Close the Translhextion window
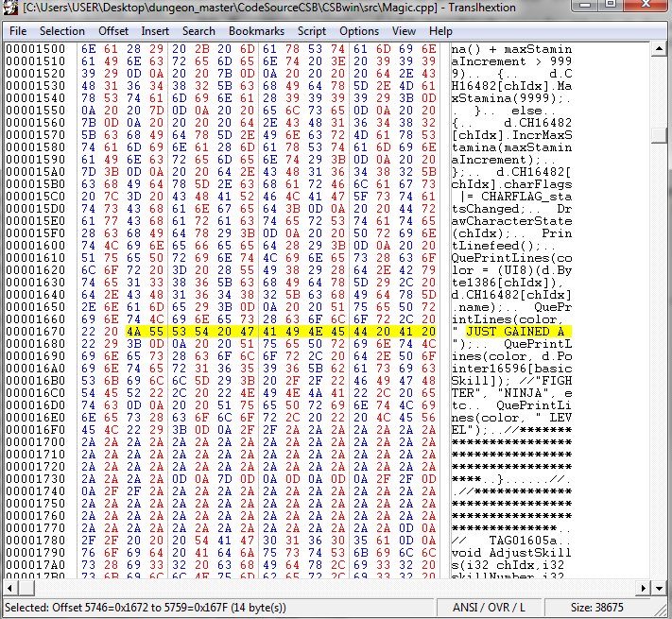 pos(646,5)
